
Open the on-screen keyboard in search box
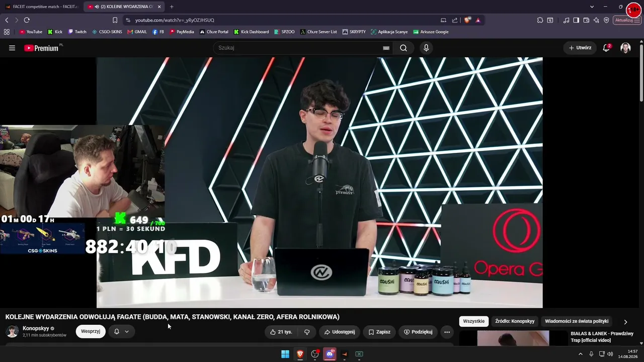(386, 48)
